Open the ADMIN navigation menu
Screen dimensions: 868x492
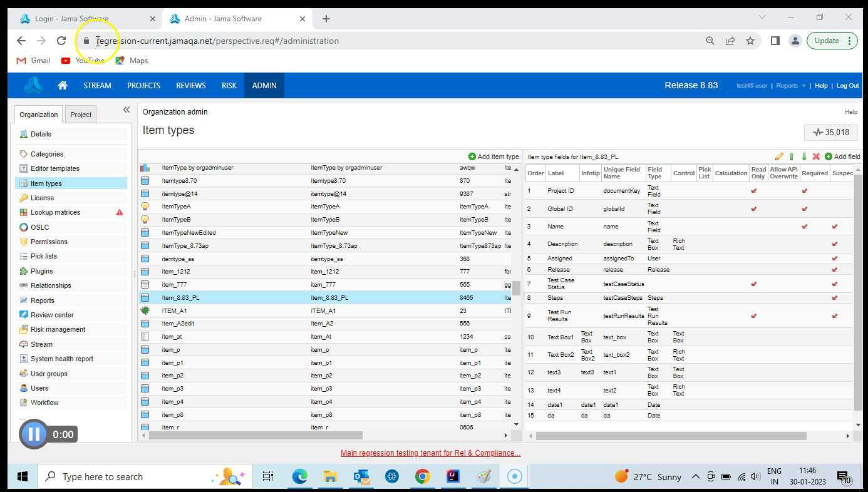click(264, 85)
